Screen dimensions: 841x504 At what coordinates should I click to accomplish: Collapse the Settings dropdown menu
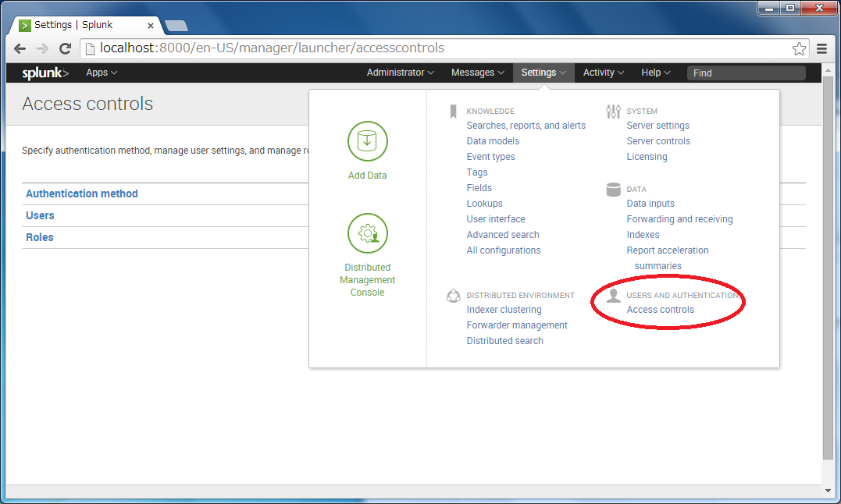543,73
